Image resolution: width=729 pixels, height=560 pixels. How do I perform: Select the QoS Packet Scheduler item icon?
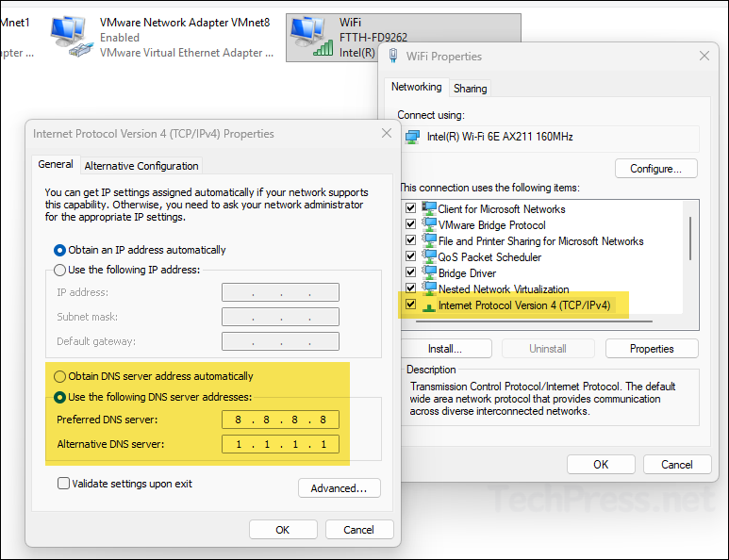click(x=430, y=257)
